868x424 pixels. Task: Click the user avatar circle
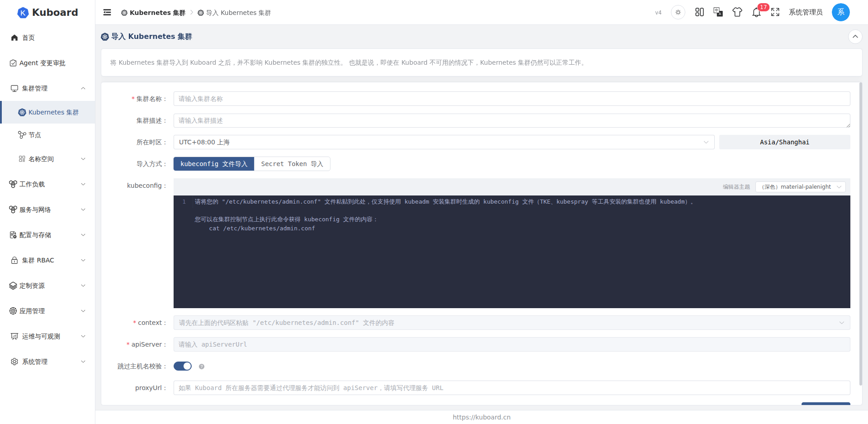[x=841, y=12]
